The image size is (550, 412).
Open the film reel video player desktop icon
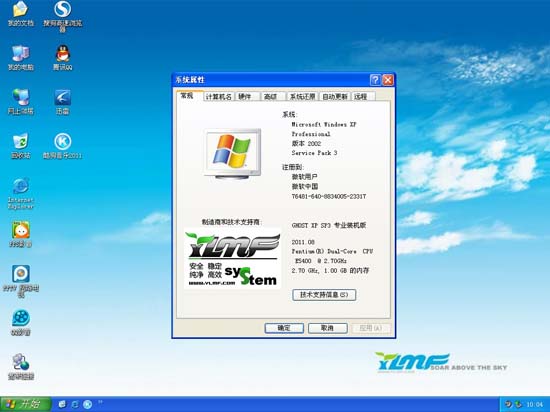click(21, 323)
